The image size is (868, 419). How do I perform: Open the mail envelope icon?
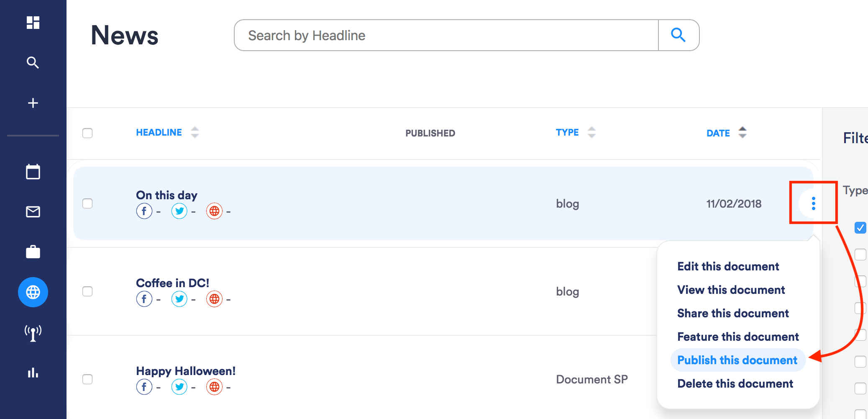point(33,212)
